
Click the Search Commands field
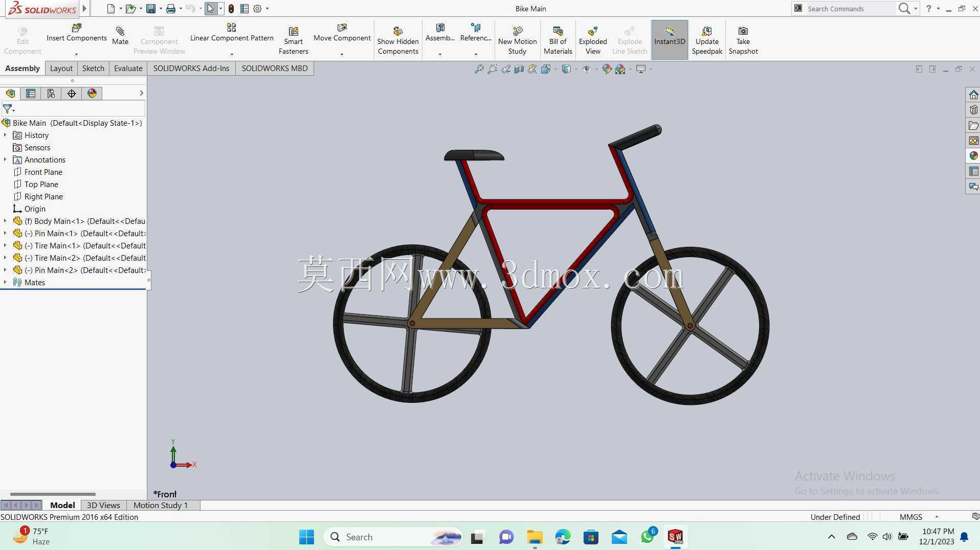tap(850, 9)
